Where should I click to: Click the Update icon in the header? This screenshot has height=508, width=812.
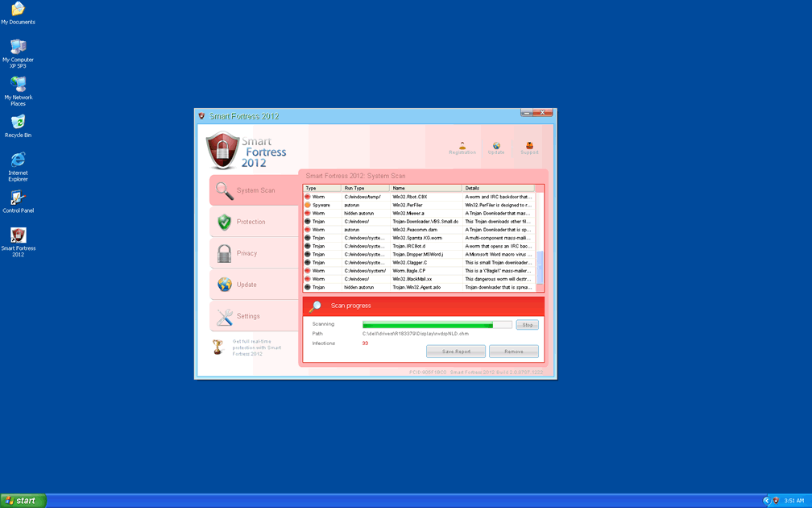(x=496, y=148)
